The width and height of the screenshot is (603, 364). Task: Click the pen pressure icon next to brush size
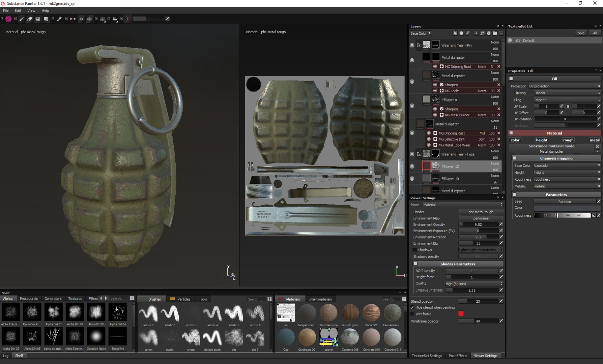click(x=167, y=19)
